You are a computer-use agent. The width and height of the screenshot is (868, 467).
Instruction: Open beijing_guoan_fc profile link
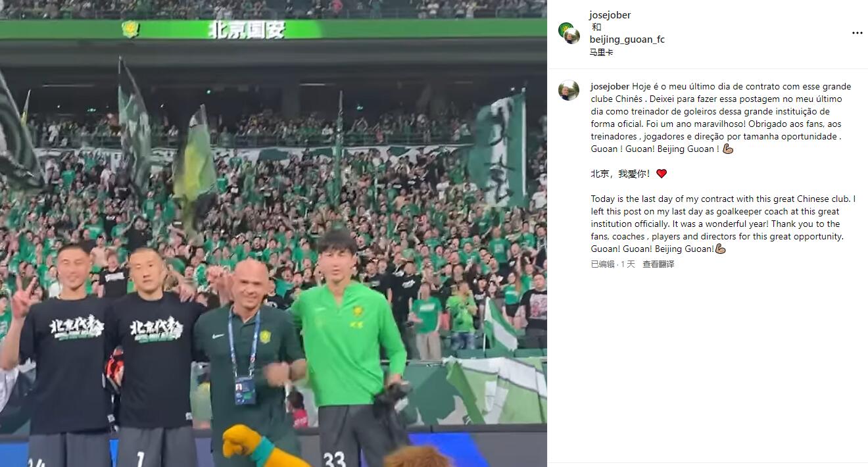627,39
